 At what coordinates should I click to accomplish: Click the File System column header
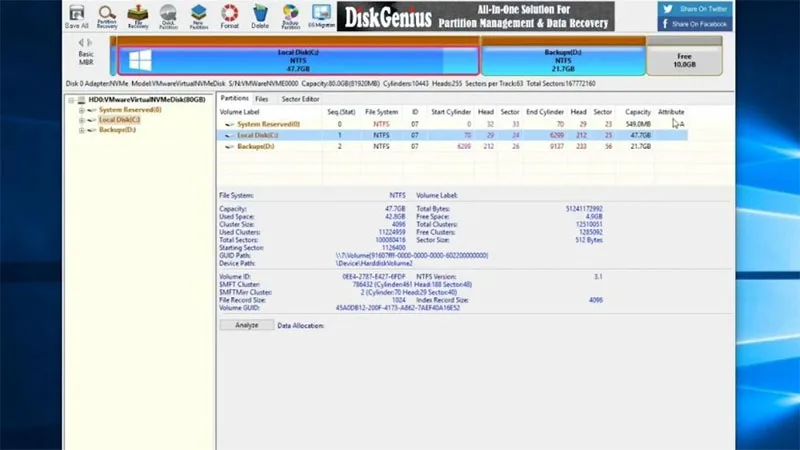click(x=381, y=112)
